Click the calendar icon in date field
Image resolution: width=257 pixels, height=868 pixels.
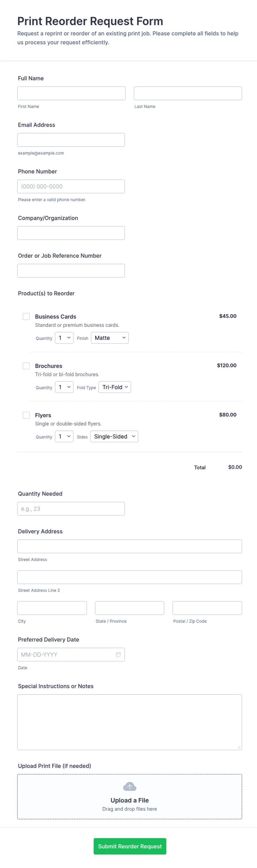118,654
